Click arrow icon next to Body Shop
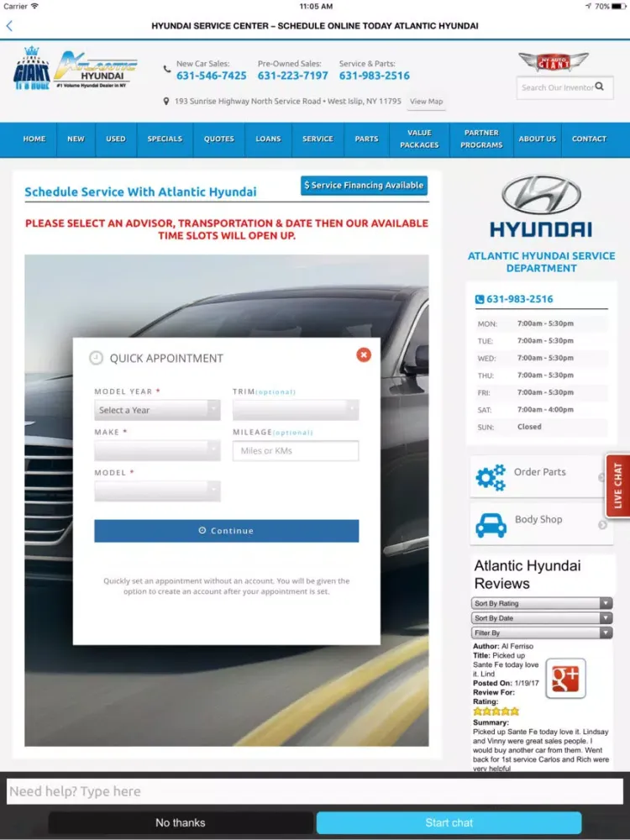This screenshot has width=630, height=840. pos(602,524)
